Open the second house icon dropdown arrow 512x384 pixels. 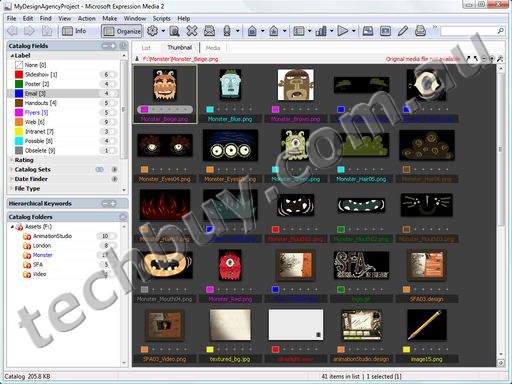point(284,31)
